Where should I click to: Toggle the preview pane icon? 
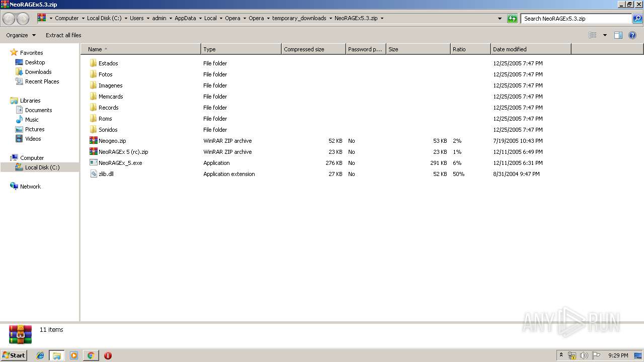pos(618,35)
